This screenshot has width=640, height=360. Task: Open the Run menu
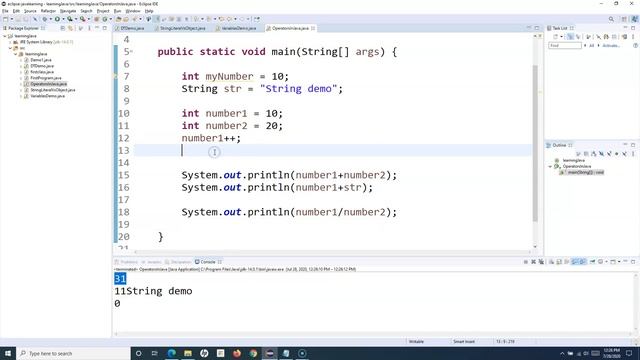point(118,11)
